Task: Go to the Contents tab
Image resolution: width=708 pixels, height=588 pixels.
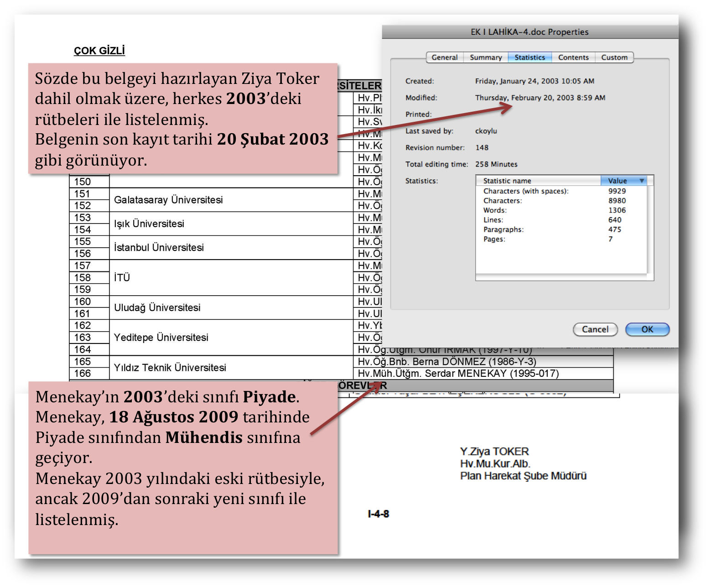Action: [573, 57]
